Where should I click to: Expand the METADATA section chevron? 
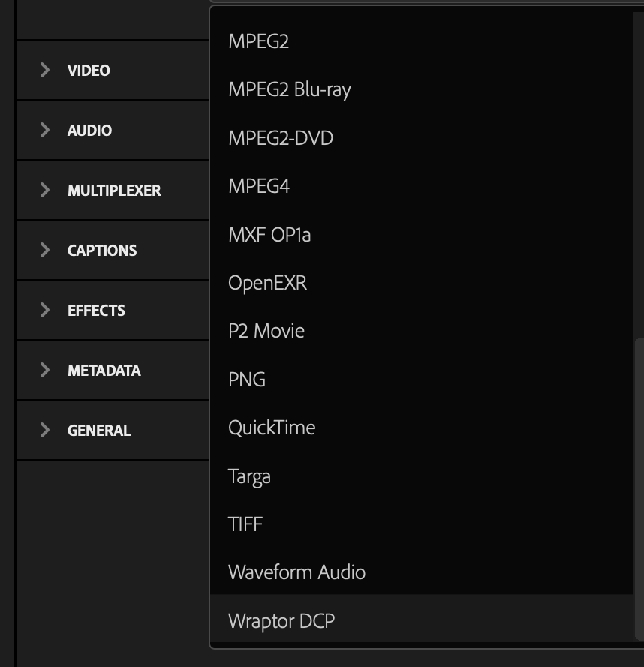pos(45,370)
